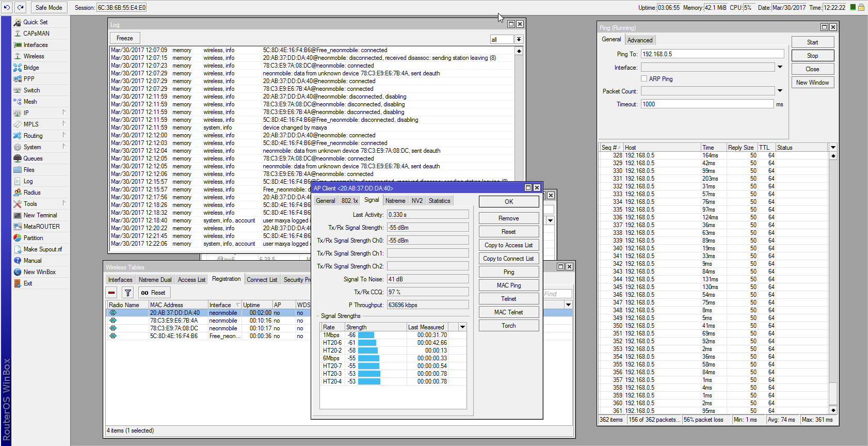Switch to Ping Advanced tab
Viewport: 868px width, 446px height.
click(x=640, y=40)
